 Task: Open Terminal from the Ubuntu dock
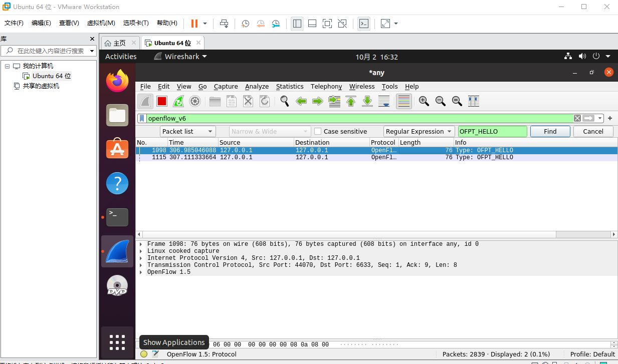pos(117,217)
